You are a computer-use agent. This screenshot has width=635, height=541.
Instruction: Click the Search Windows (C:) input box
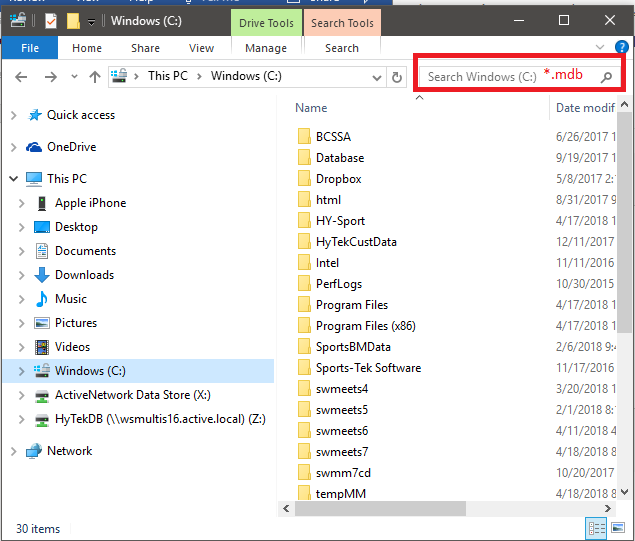[509, 77]
